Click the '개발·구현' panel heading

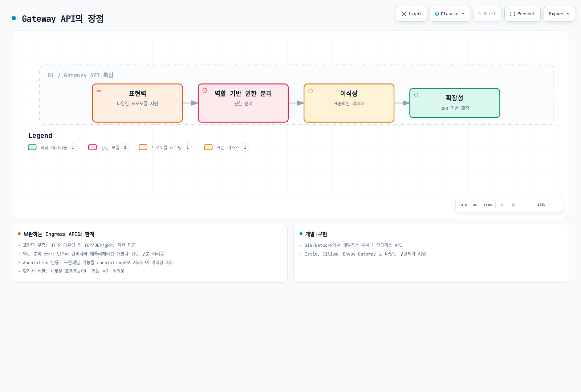316,234
